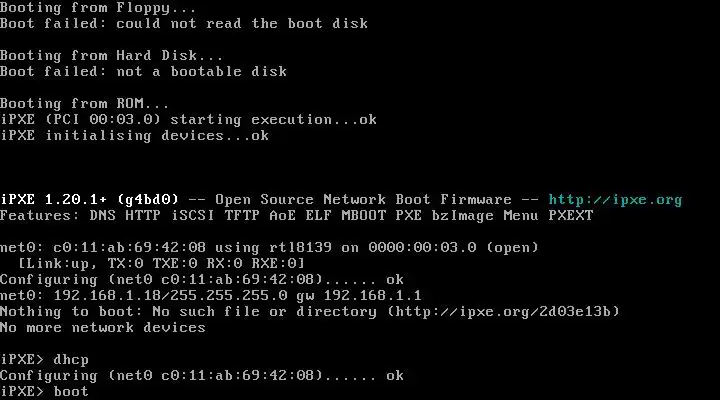
Task: Select the "No more network devices" line
Action: tap(103, 328)
